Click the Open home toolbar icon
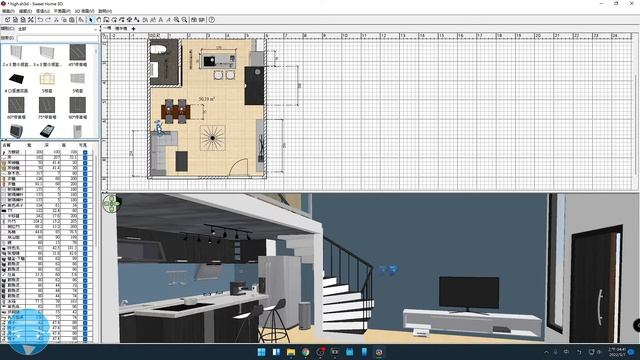 tap(15, 20)
